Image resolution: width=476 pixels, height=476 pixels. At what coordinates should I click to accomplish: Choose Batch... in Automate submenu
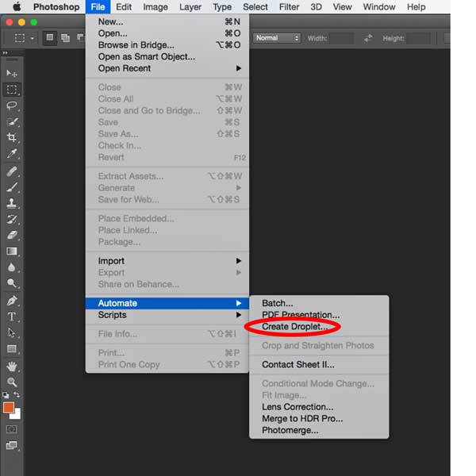(x=319, y=303)
